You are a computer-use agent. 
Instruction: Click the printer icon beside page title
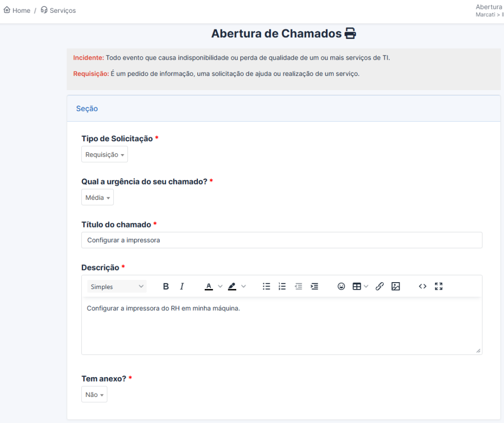click(x=350, y=33)
